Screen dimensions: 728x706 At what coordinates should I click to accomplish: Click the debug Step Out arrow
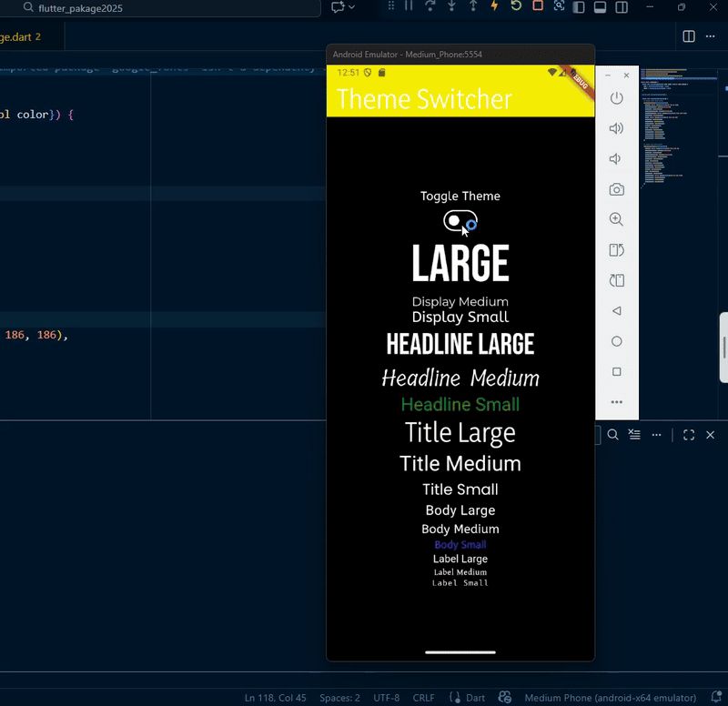pyautogui.click(x=473, y=5)
